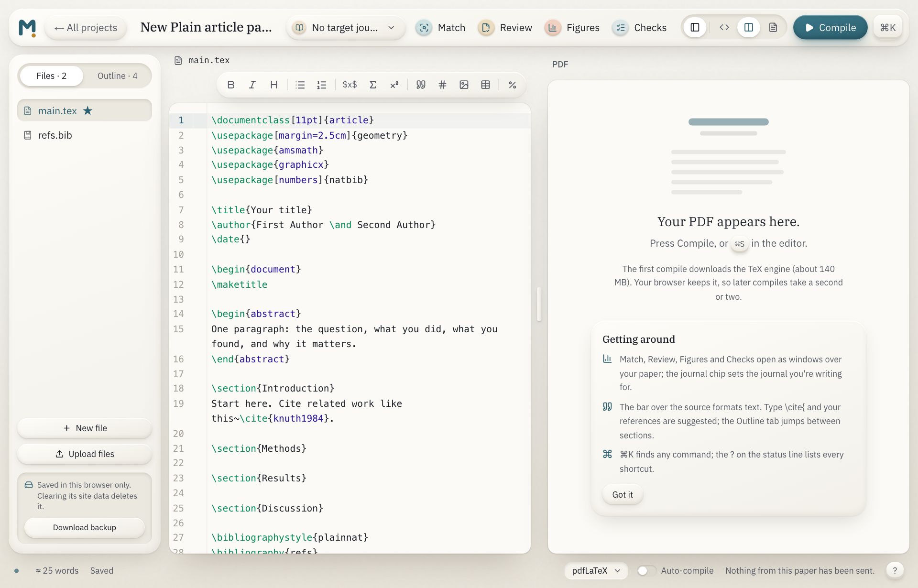Open the Figures window

tap(572, 28)
